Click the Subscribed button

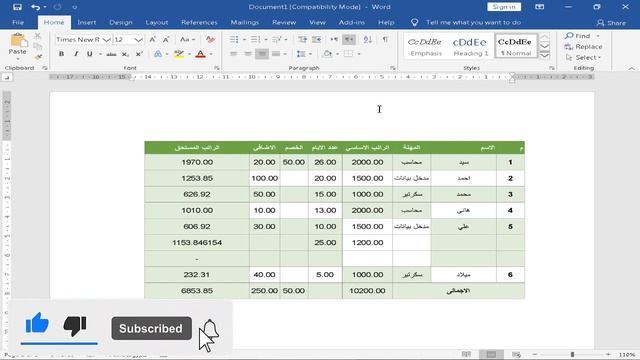(x=151, y=329)
